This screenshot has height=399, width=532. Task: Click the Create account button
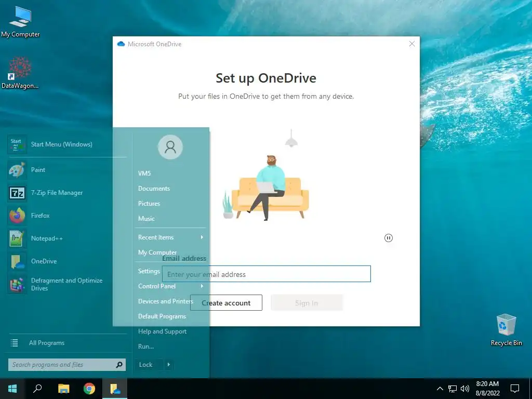[x=226, y=303]
